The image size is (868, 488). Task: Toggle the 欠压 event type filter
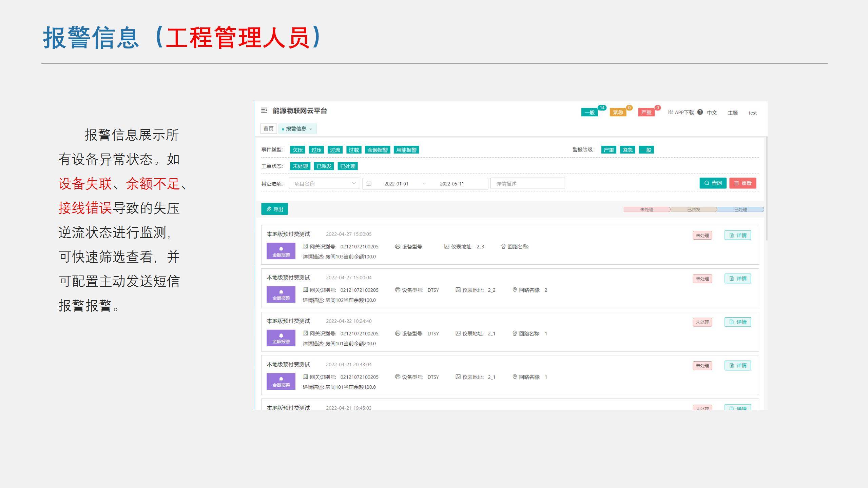click(x=297, y=150)
